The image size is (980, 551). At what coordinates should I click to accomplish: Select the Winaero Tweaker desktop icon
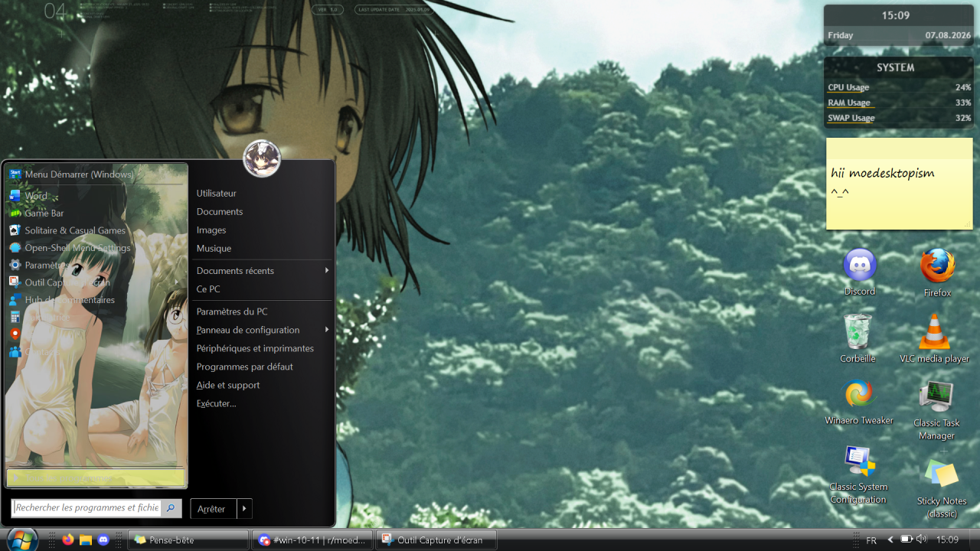(859, 403)
